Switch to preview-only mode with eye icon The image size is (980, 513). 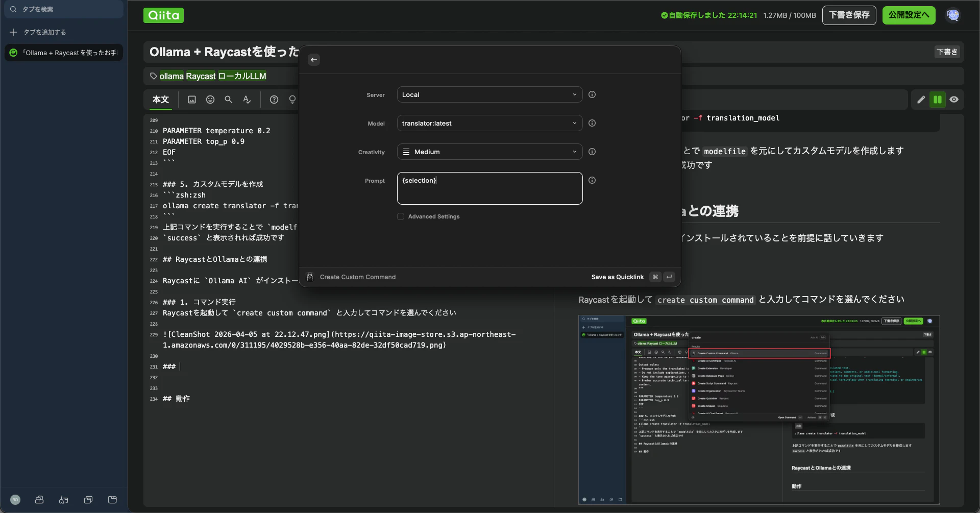click(954, 100)
